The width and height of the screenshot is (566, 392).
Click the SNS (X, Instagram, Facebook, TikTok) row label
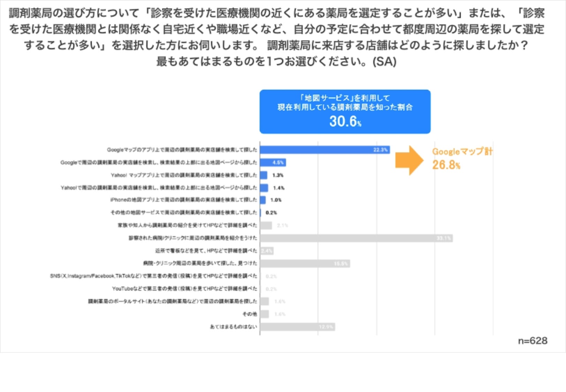coord(153,276)
